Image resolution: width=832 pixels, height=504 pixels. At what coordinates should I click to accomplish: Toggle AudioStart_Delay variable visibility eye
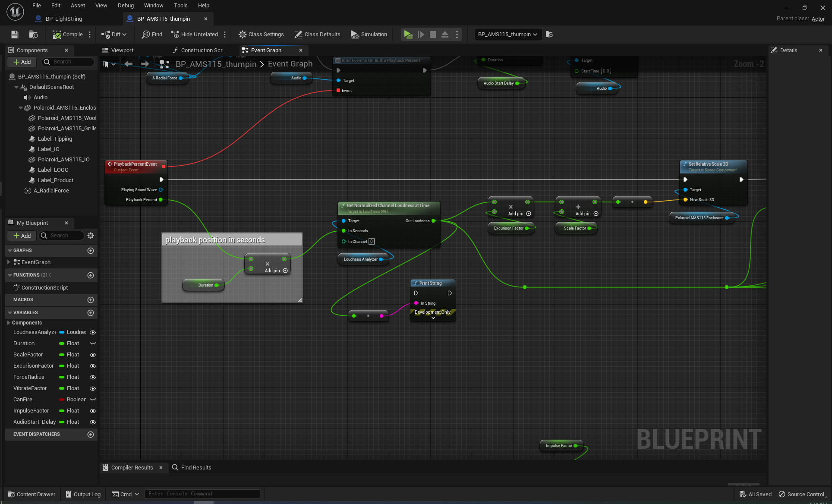pos(92,422)
